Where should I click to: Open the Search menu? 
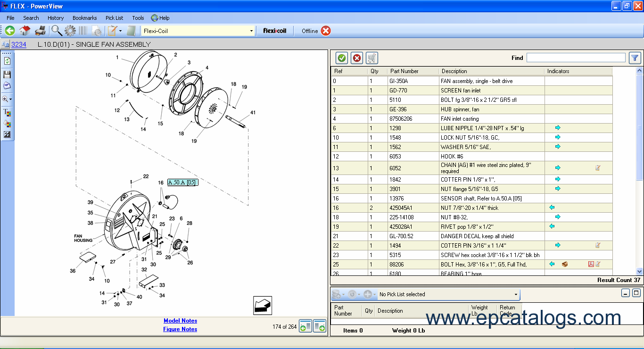click(x=31, y=18)
